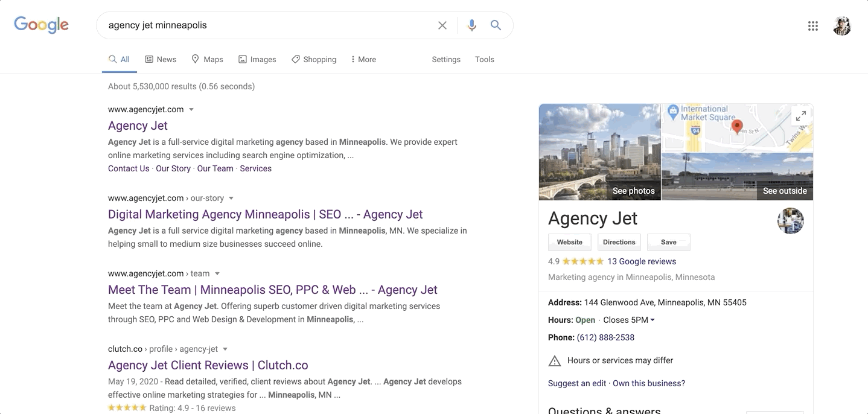Click the red map pin marker
This screenshot has width=868, height=414.
pos(736,127)
